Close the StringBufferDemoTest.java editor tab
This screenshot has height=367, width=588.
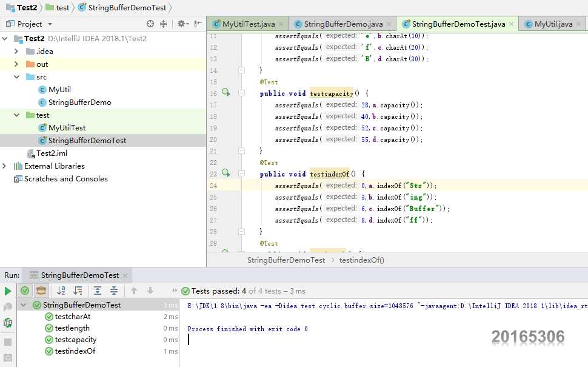pyautogui.click(x=512, y=24)
